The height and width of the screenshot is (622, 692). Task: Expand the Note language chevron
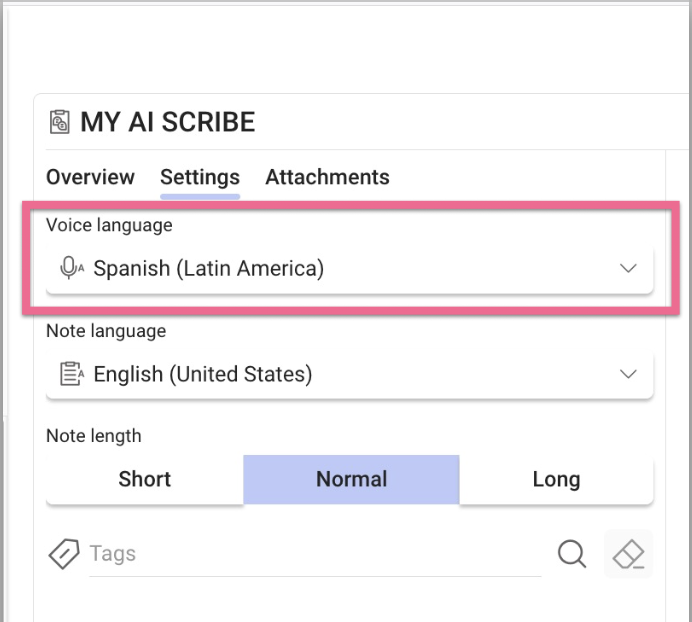tap(628, 374)
